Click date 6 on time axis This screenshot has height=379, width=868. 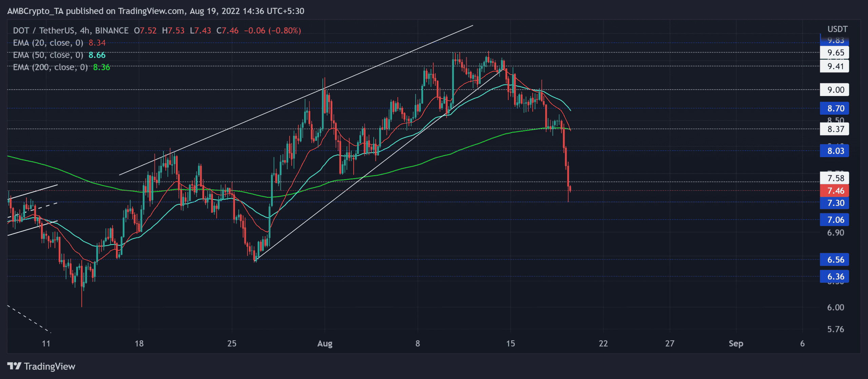click(802, 343)
